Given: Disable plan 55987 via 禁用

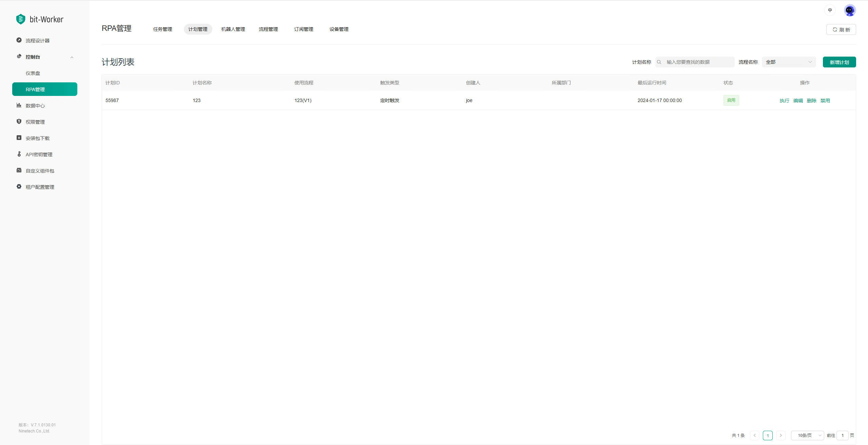Looking at the screenshot, I should pyautogui.click(x=825, y=101).
